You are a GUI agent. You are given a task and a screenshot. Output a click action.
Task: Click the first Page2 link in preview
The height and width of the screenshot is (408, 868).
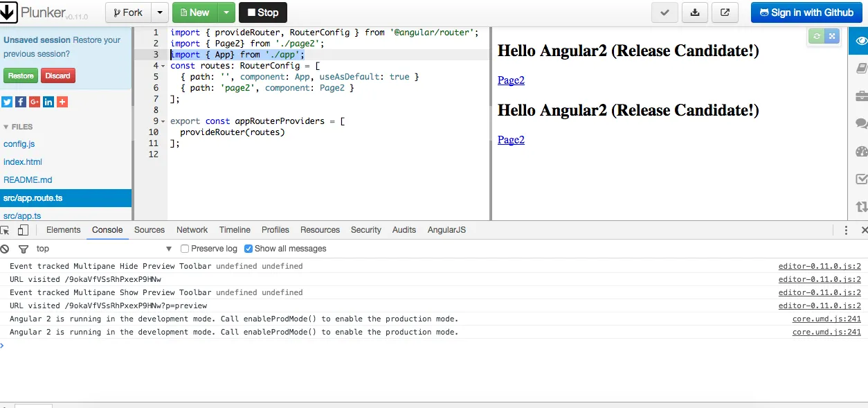tap(511, 80)
